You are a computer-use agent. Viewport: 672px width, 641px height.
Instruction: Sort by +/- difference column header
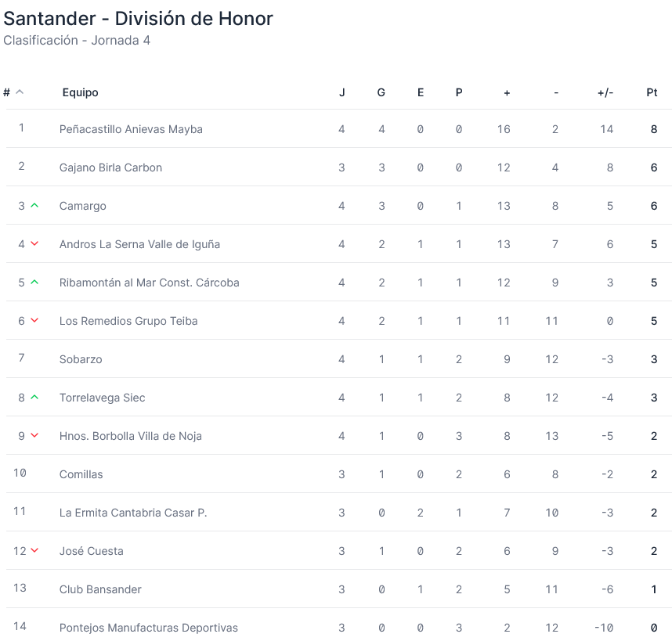click(605, 92)
